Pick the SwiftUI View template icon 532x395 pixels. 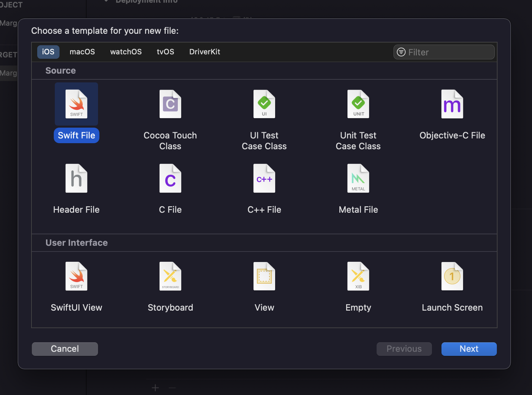tap(76, 276)
